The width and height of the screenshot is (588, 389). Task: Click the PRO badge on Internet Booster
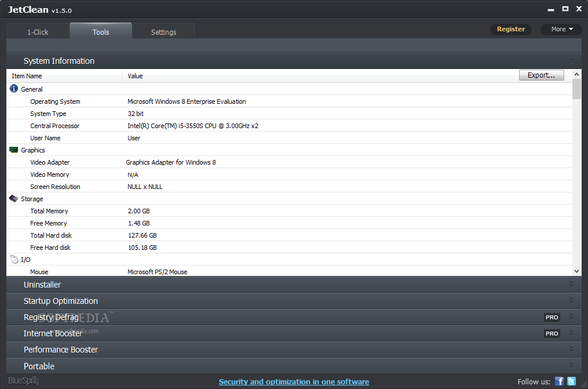click(552, 333)
